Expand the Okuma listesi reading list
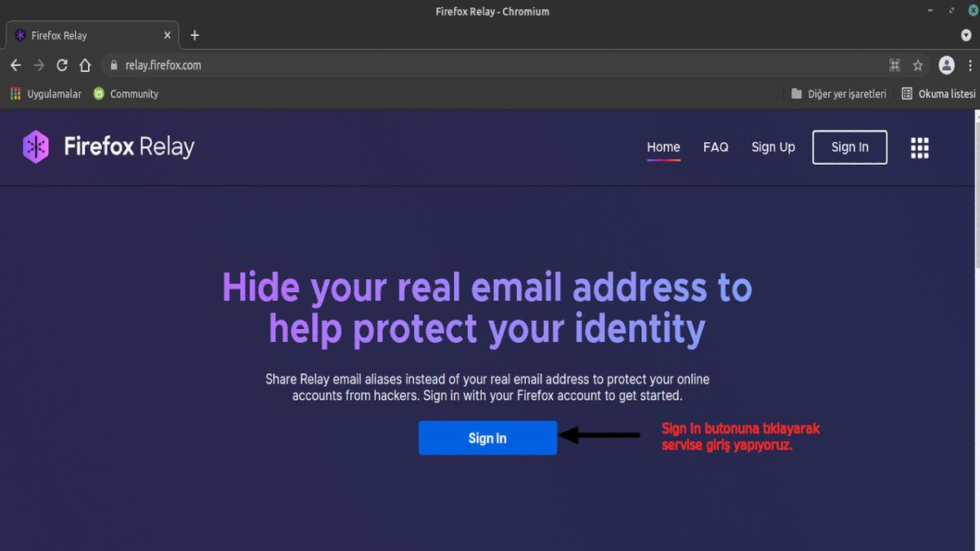The height and width of the screenshot is (551, 980). coord(938,93)
